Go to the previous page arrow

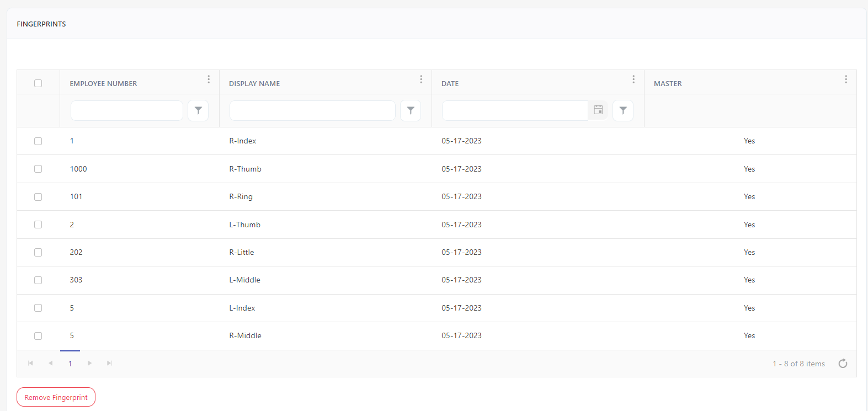(51, 363)
